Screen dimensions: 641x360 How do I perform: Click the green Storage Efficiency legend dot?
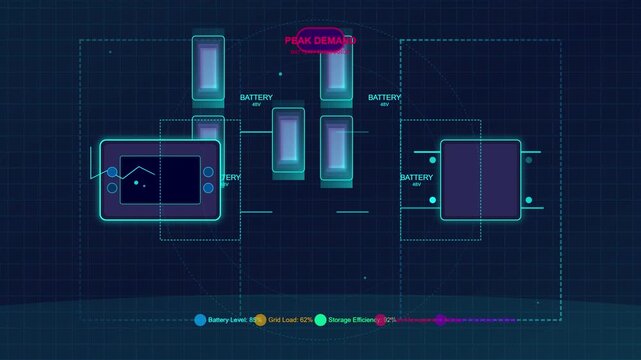pyautogui.click(x=320, y=320)
